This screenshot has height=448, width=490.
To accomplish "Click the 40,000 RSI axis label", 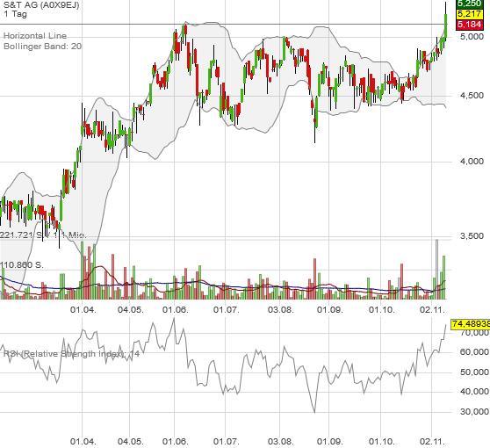I will (474, 392).
